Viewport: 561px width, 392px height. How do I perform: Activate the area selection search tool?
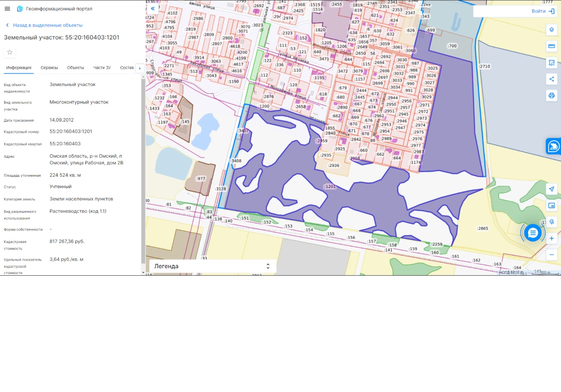point(551,63)
